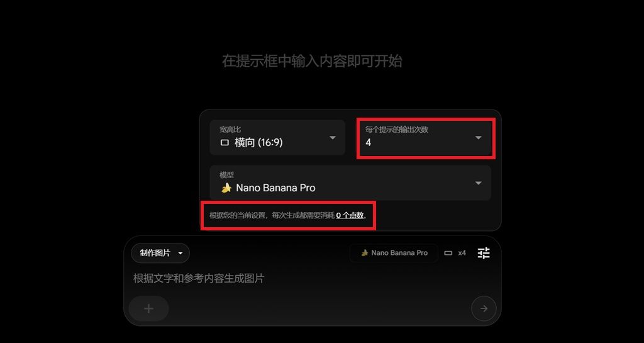Click the send arrow button
This screenshot has width=644, height=343.
coord(484,308)
